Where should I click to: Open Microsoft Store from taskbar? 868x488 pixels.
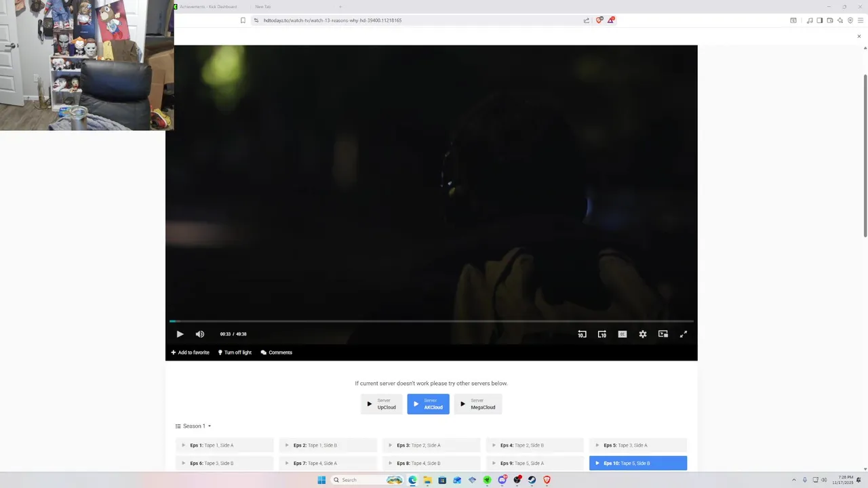coord(442,480)
